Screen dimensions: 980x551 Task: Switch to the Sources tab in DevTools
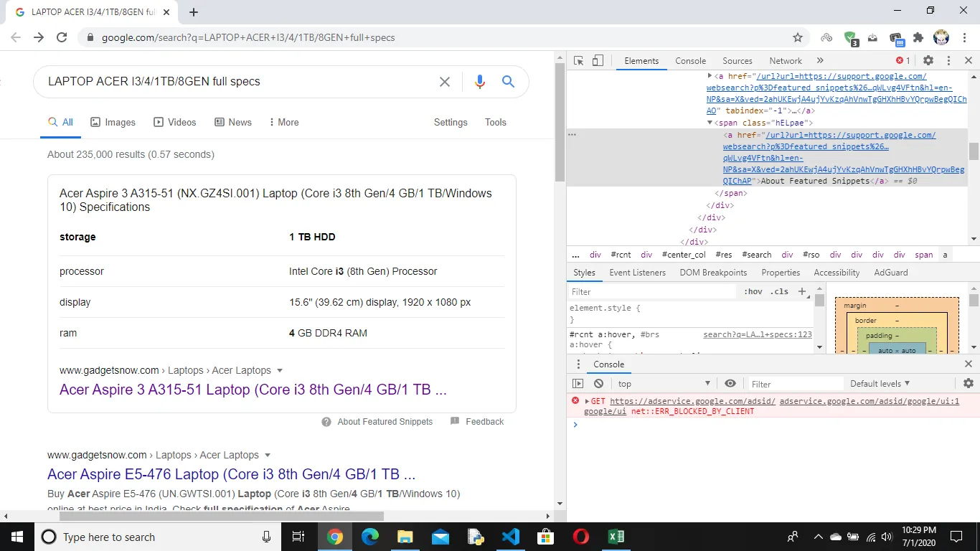click(x=738, y=61)
